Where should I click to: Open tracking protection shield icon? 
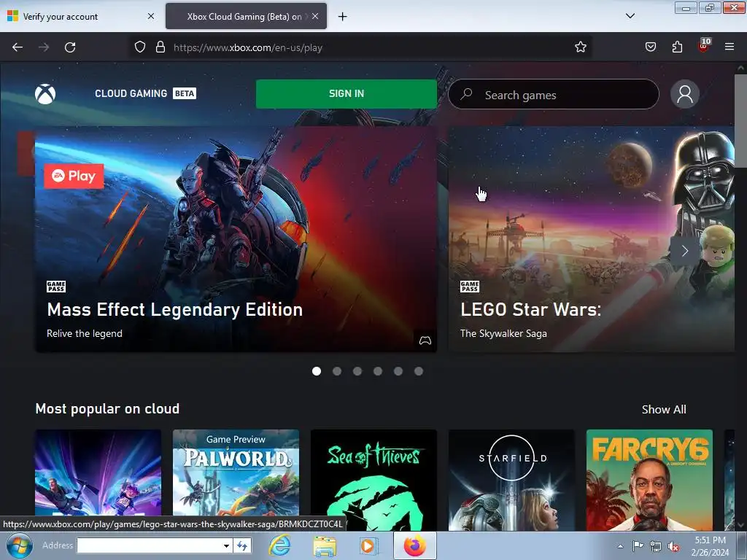(x=139, y=47)
